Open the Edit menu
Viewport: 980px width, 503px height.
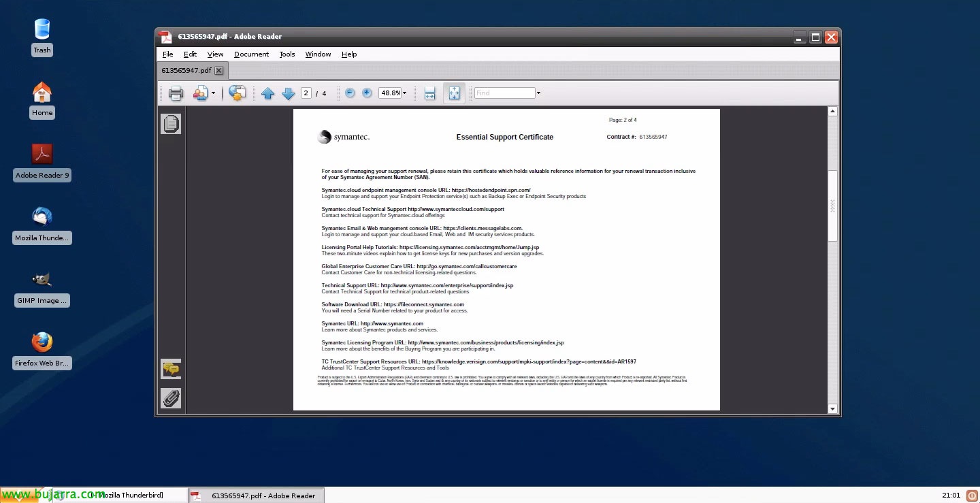click(x=190, y=54)
